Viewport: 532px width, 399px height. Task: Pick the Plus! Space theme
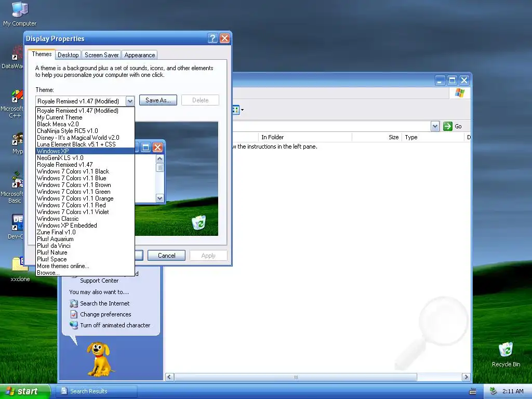coord(85,259)
